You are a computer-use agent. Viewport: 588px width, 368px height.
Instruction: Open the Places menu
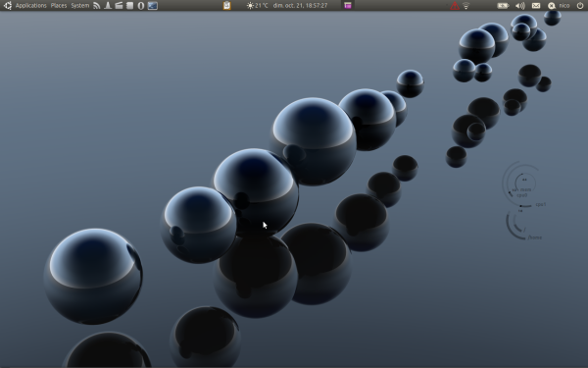tap(59, 6)
